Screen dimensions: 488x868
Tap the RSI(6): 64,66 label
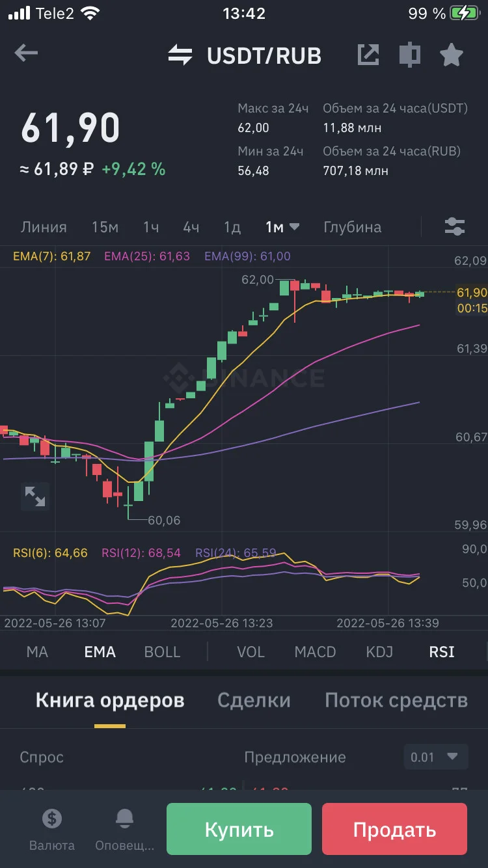(x=50, y=554)
